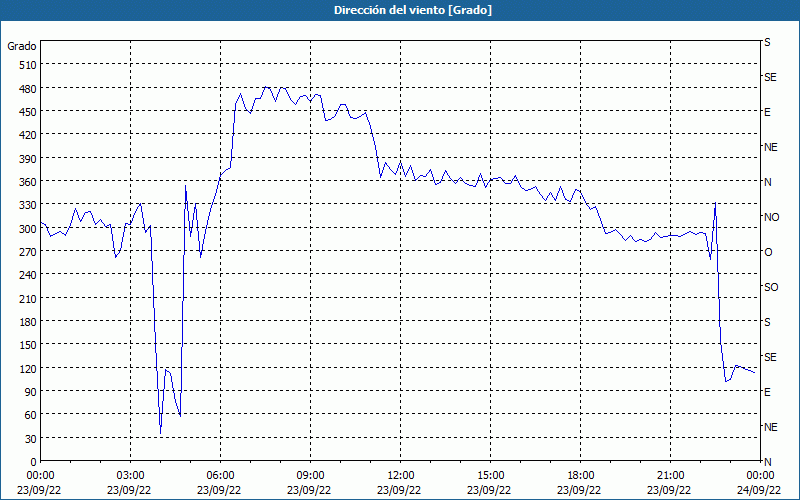The width and height of the screenshot is (800, 500).
Task: Select the 'O' compass label on right axis
Action: [768, 253]
